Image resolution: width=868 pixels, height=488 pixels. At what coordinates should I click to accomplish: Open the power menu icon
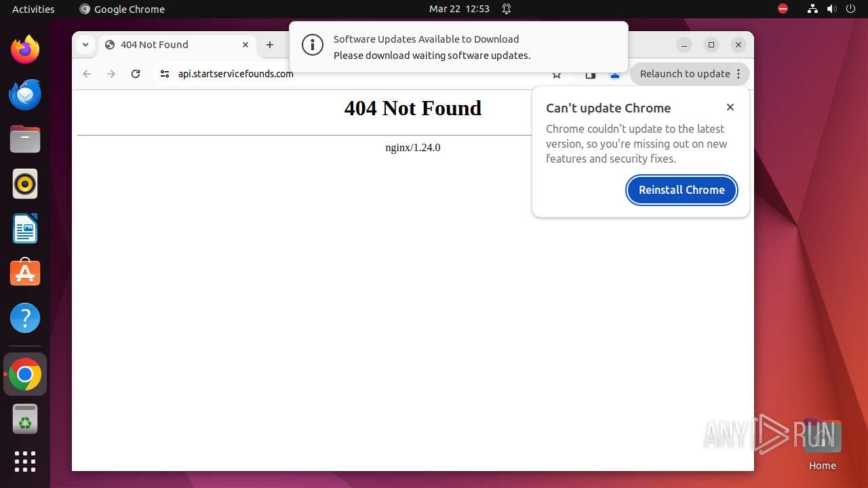pos(850,9)
